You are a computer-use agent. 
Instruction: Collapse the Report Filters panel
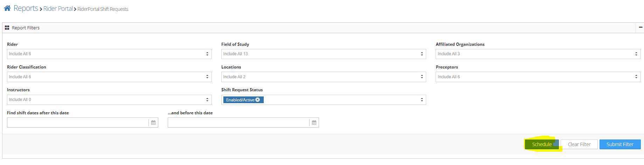click(640, 27)
